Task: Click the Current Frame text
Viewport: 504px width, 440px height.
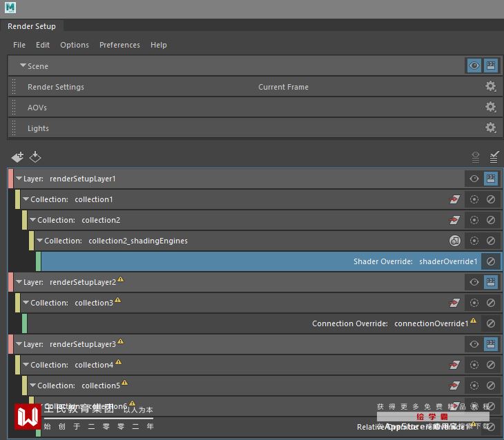Action: 284,87
